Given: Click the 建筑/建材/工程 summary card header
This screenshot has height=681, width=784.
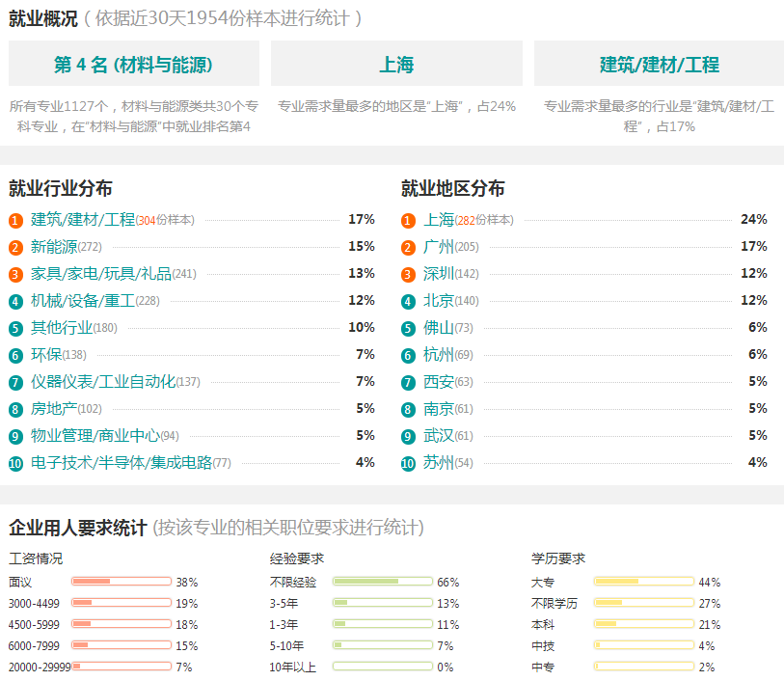Looking at the screenshot, I should click(659, 64).
